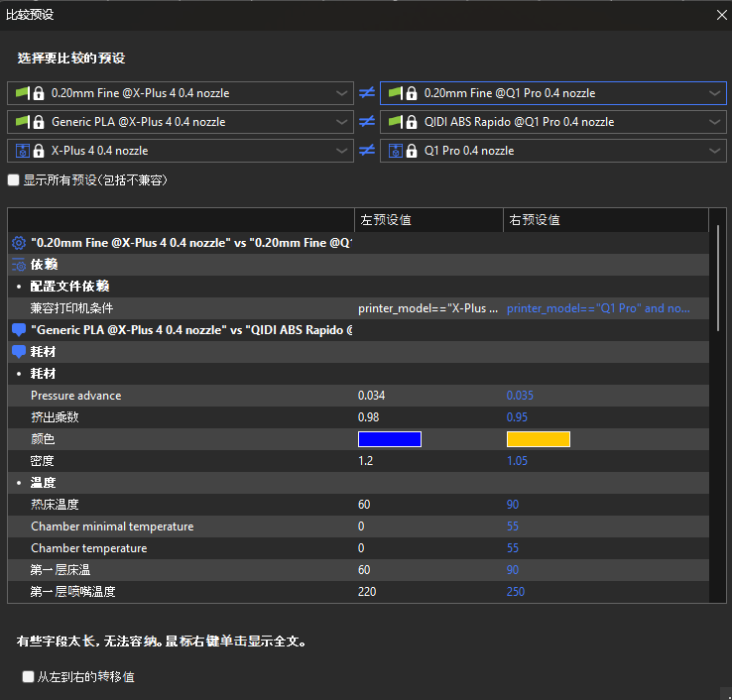
Task: Click the 配置文件依赖 subsection heading
Action: point(70,287)
